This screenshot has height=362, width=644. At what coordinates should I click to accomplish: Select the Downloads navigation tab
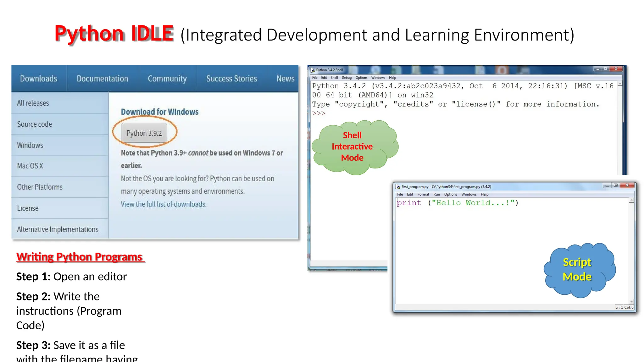39,79
